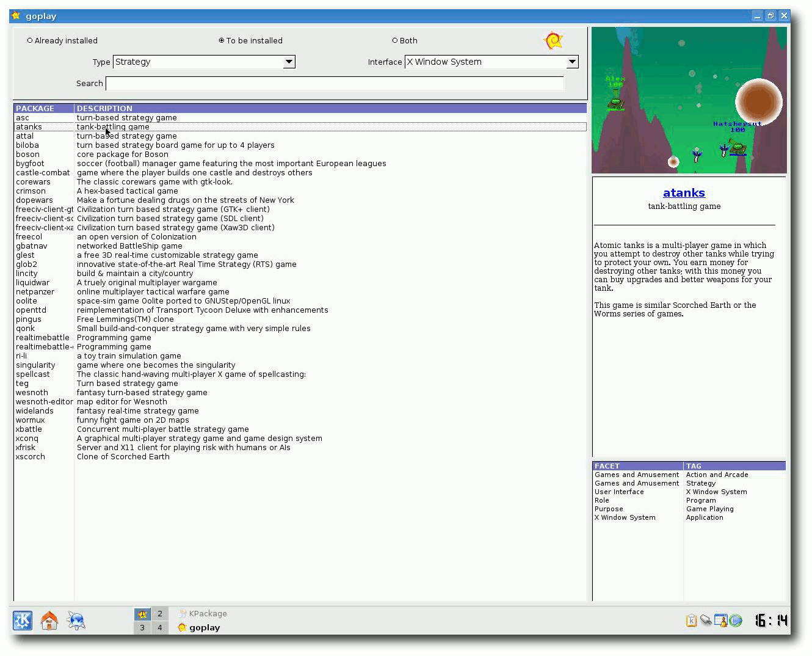Select the oolite package row
Viewport: 812px width, 656px height.
(300, 301)
